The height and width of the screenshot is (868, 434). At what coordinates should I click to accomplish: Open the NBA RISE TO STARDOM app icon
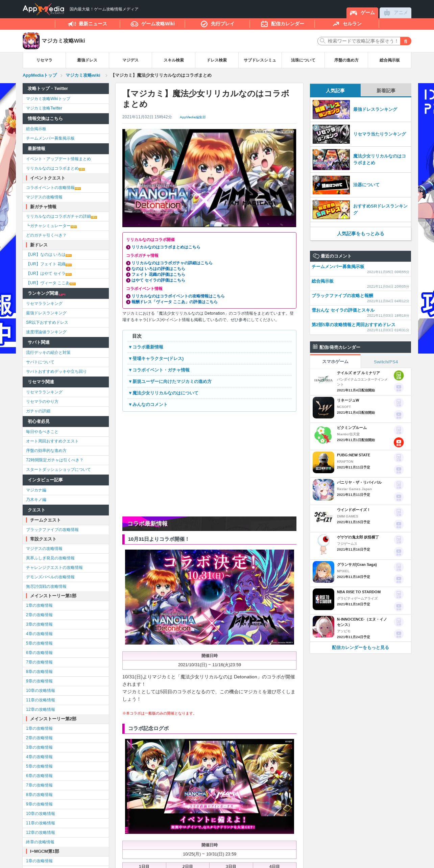(x=323, y=599)
